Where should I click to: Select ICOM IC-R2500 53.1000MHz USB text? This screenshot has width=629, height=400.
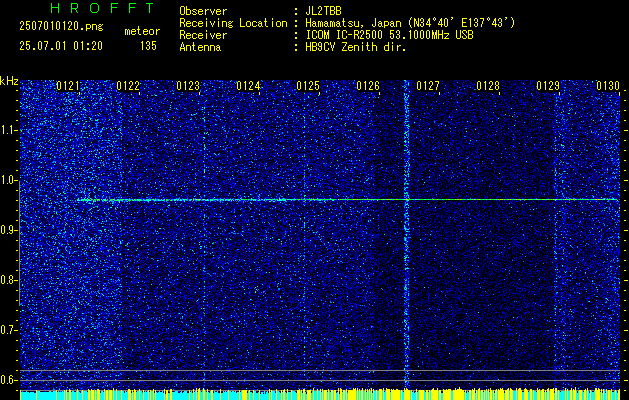389,35
